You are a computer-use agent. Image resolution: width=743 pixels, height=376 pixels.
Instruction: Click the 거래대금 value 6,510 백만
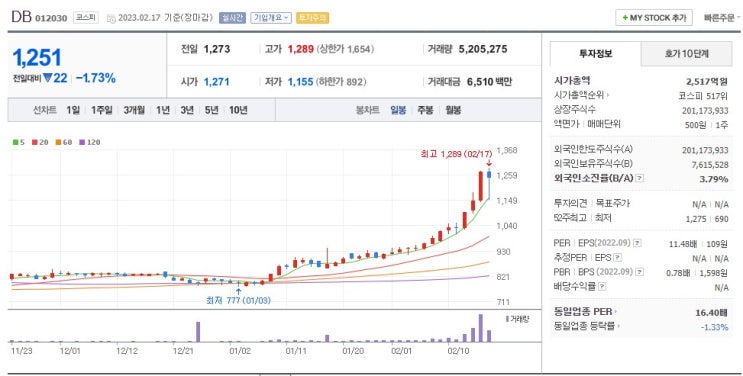point(489,82)
